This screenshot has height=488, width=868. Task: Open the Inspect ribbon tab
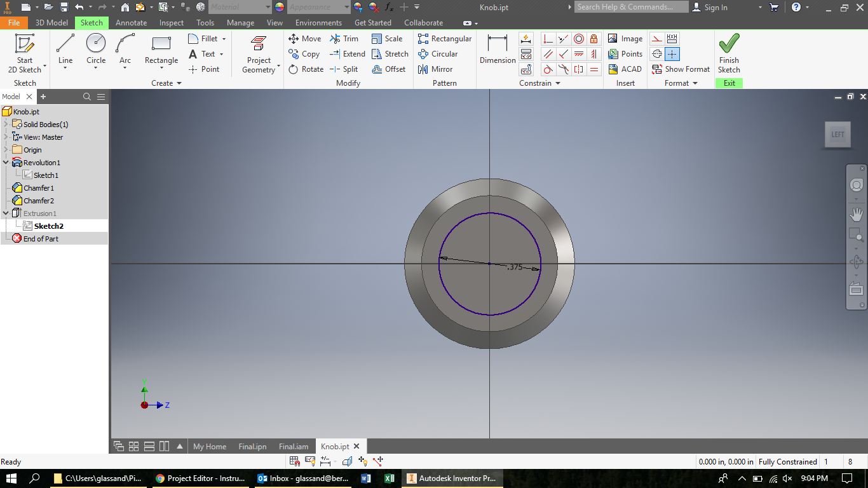pyautogui.click(x=172, y=23)
